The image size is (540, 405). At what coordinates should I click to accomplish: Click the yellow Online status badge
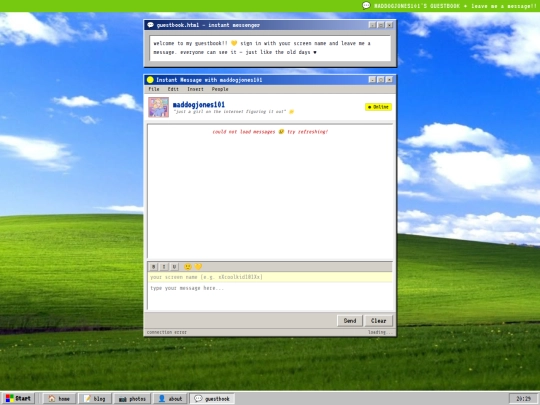point(378,107)
